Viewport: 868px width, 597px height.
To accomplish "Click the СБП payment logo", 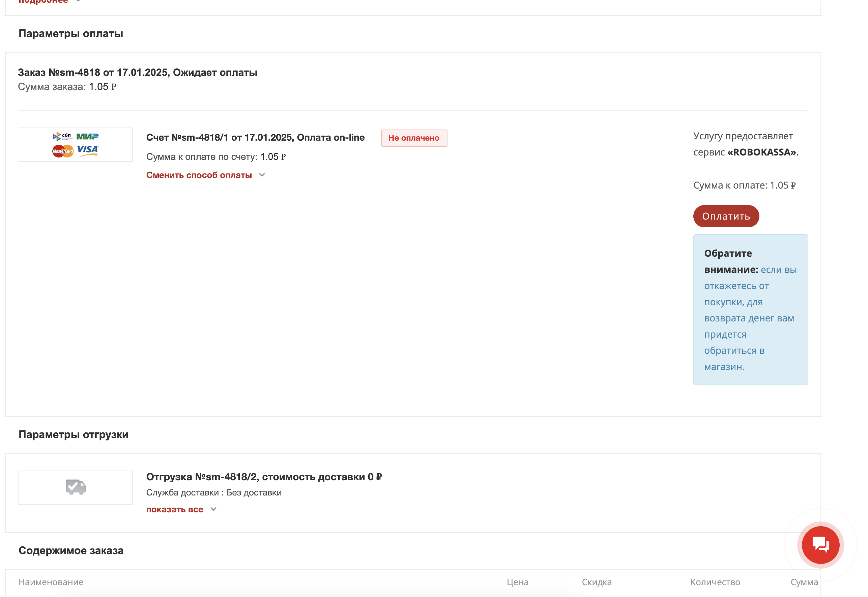I will (x=62, y=136).
